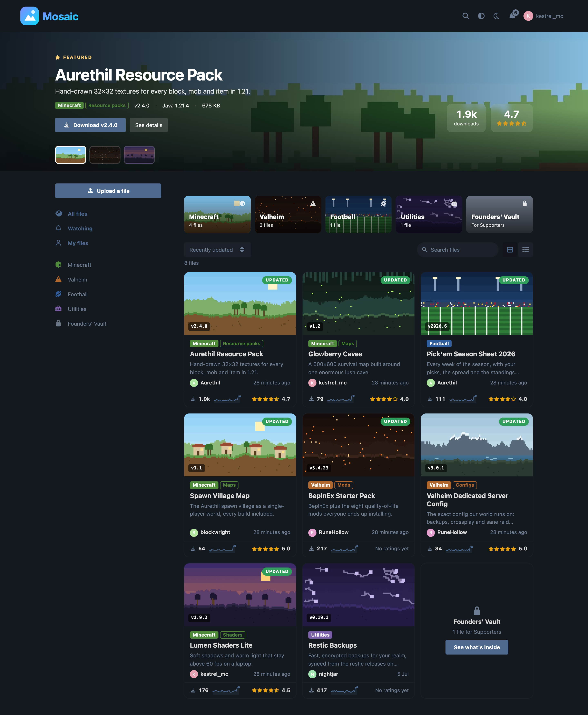Click the Mosaic logo icon
The width and height of the screenshot is (588, 715).
(x=29, y=16)
